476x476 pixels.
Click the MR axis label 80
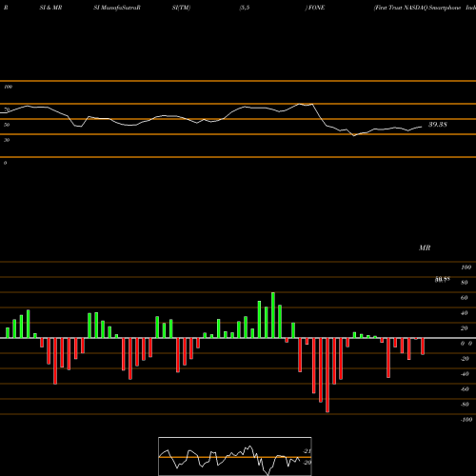(x=465, y=283)
